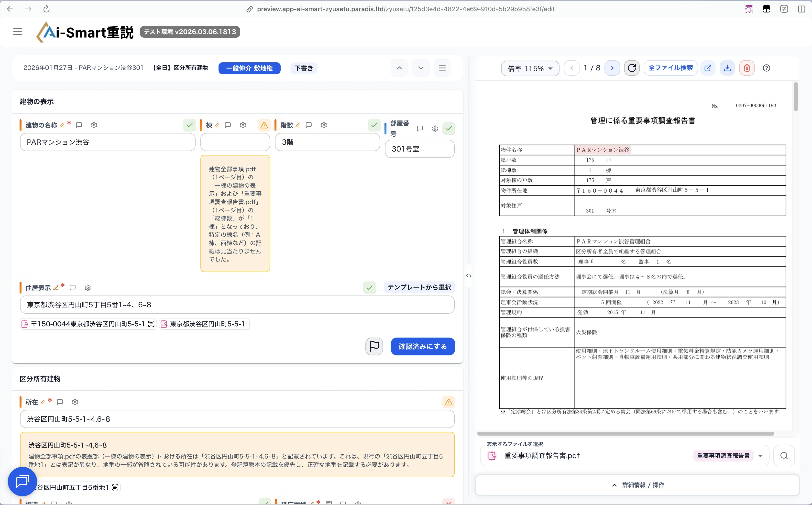Open comment for 住居表示 field
Image resolution: width=812 pixels, height=505 pixels.
(72, 287)
